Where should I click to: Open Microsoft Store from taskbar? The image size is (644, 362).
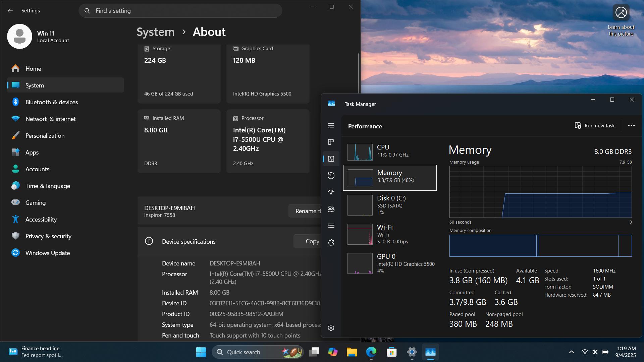tap(391, 352)
